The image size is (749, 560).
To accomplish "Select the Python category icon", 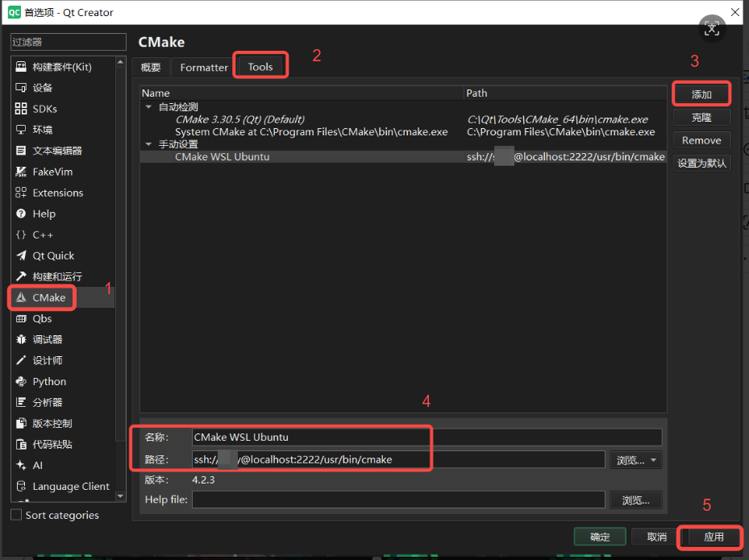I will click(x=21, y=382).
